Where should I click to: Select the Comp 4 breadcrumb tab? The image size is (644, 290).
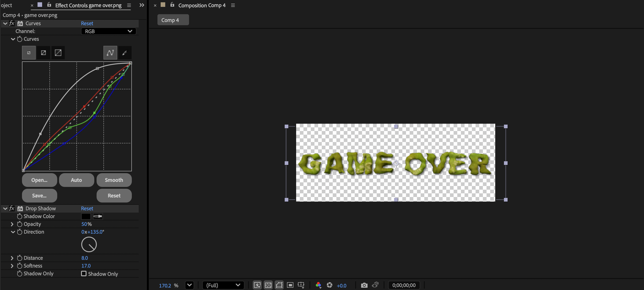click(173, 20)
